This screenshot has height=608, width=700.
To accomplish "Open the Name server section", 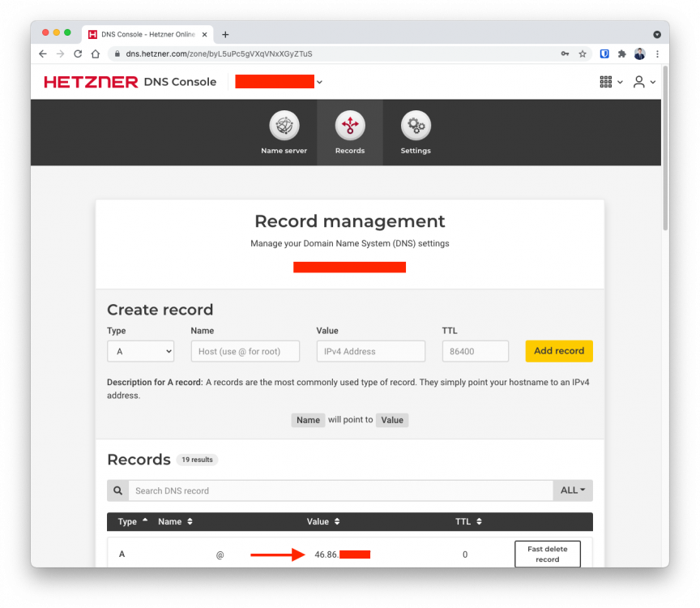I will [284, 132].
